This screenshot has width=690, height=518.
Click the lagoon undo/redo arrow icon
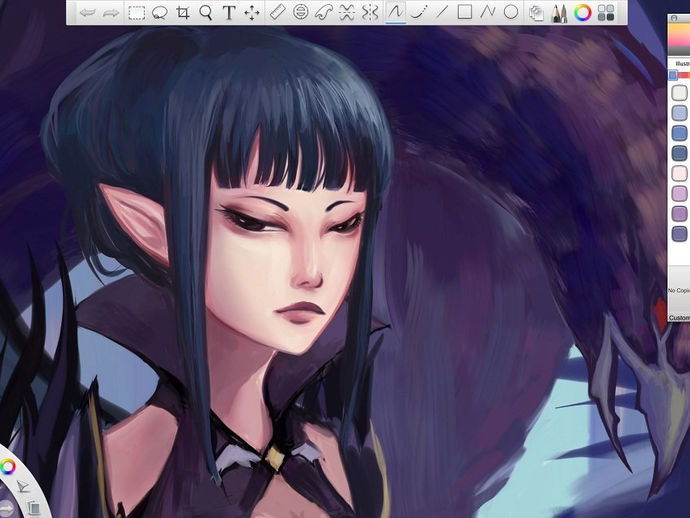pos(5,509)
